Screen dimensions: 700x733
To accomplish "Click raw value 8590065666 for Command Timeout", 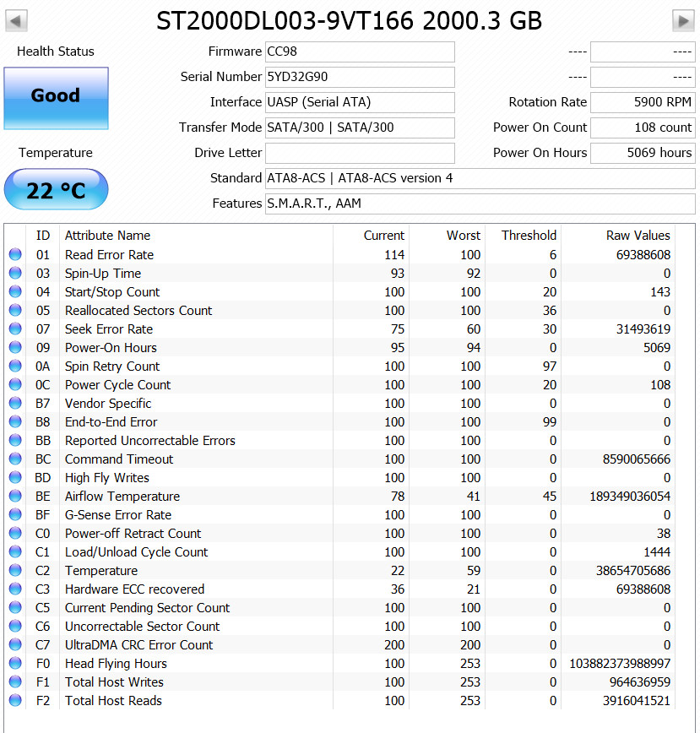I will click(637, 459).
